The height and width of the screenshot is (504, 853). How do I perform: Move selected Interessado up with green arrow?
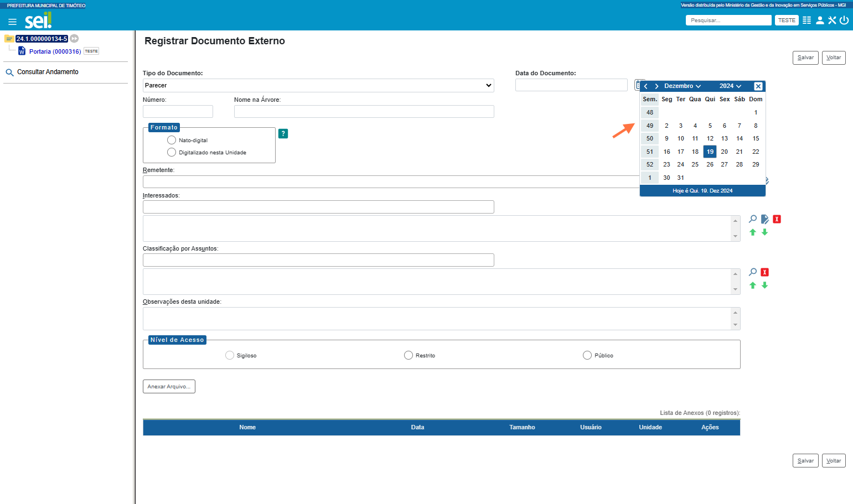[753, 232]
